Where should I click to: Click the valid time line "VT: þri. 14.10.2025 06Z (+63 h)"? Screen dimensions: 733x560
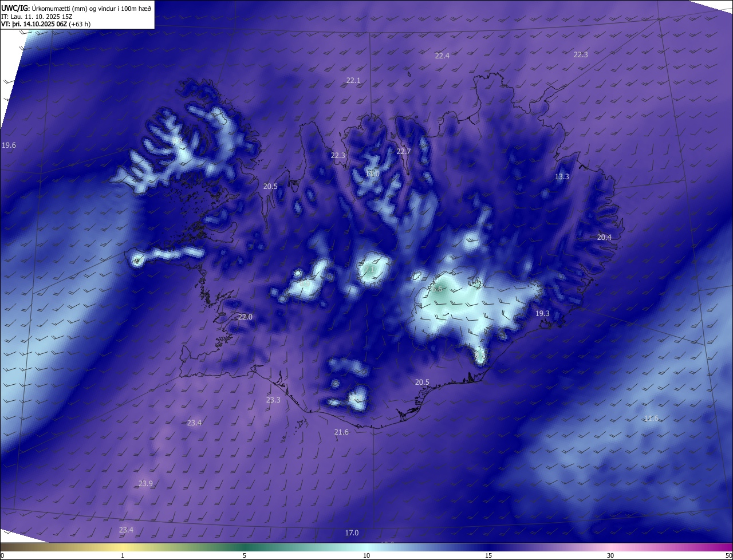pyautogui.click(x=46, y=24)
